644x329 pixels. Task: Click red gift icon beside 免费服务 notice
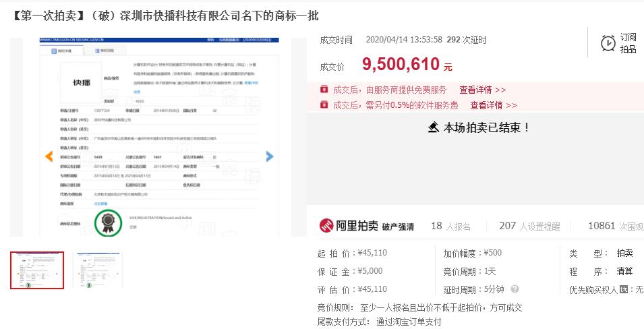pos(324,89)
